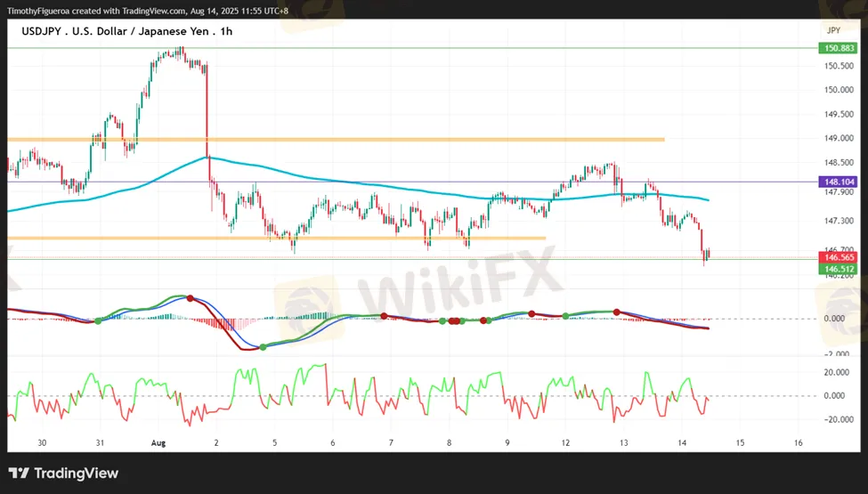Click the date 14 on time axis
The width and height of the screenshot is (868, 494).
pos(682,442)
